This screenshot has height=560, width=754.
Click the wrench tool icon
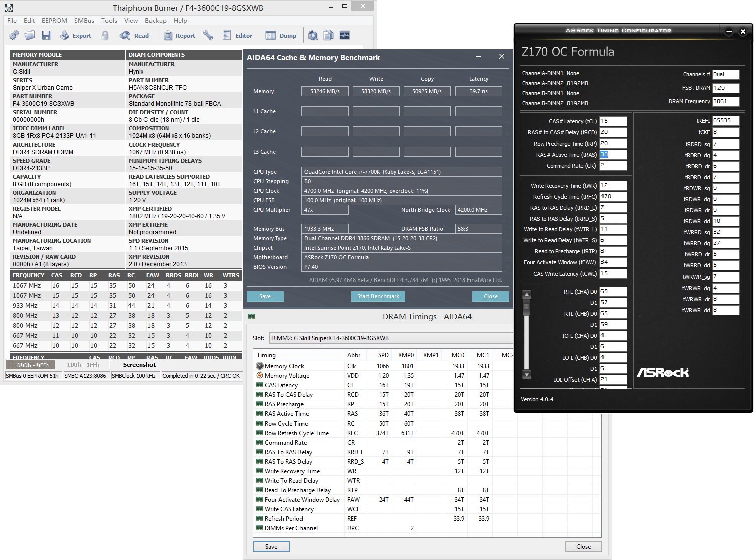tap(208, 35)
